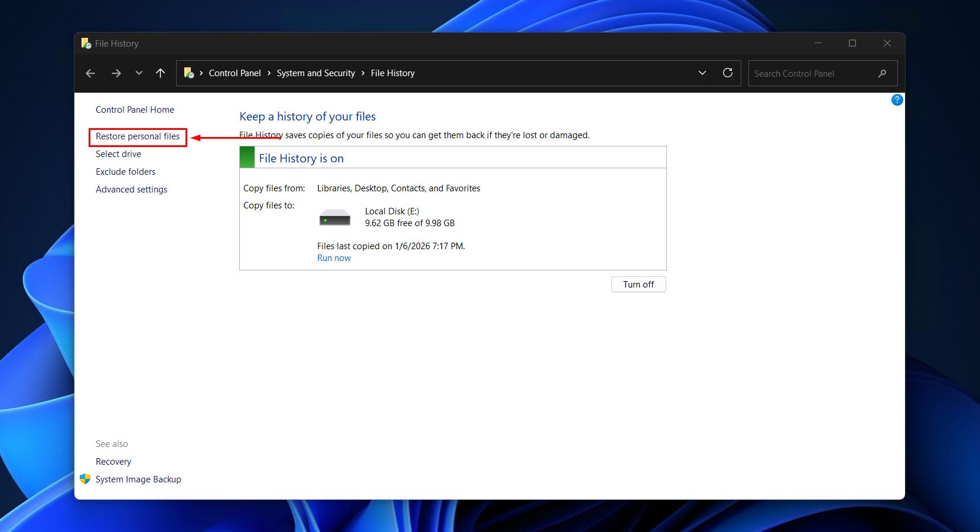Click the System Image Backup shield icon
Screen dimensions: 980x532
tap(86, 479)
